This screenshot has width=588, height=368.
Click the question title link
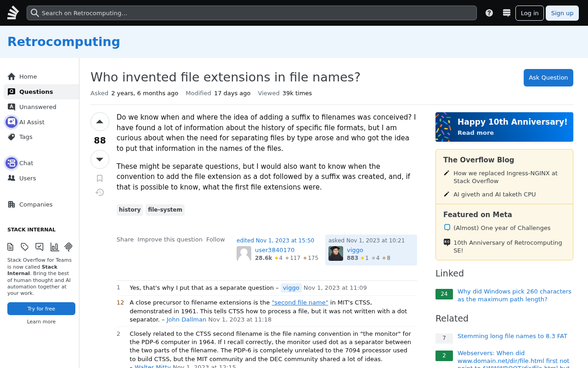click(x=226, y=77)
